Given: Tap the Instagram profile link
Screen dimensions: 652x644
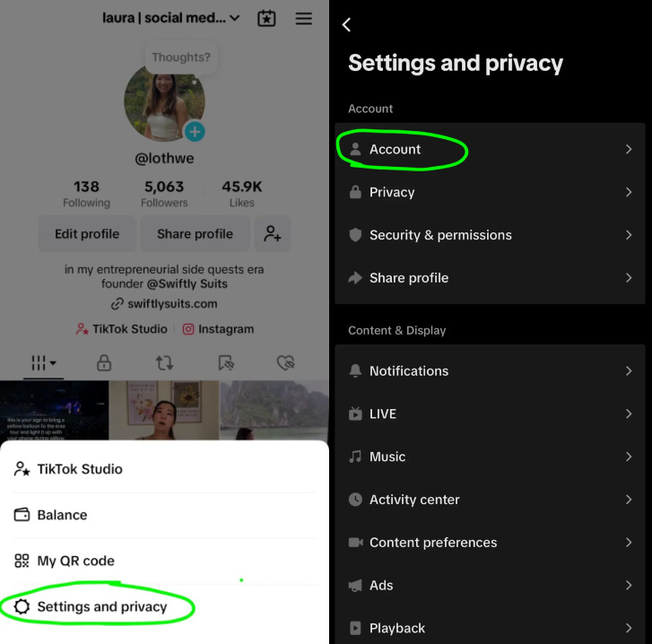Looking at the screenshot, I should pos(218,329).
